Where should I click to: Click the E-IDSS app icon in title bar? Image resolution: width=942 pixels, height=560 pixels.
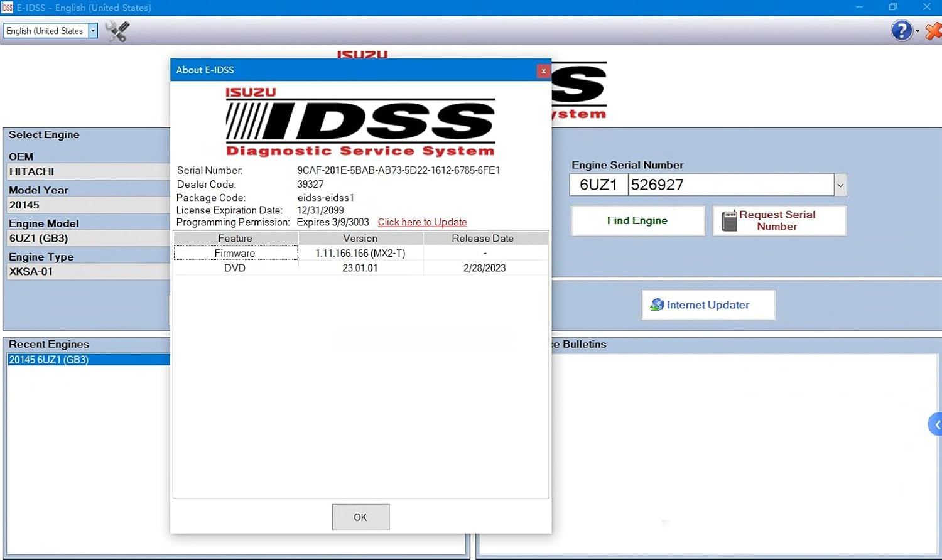click(7, 8)
